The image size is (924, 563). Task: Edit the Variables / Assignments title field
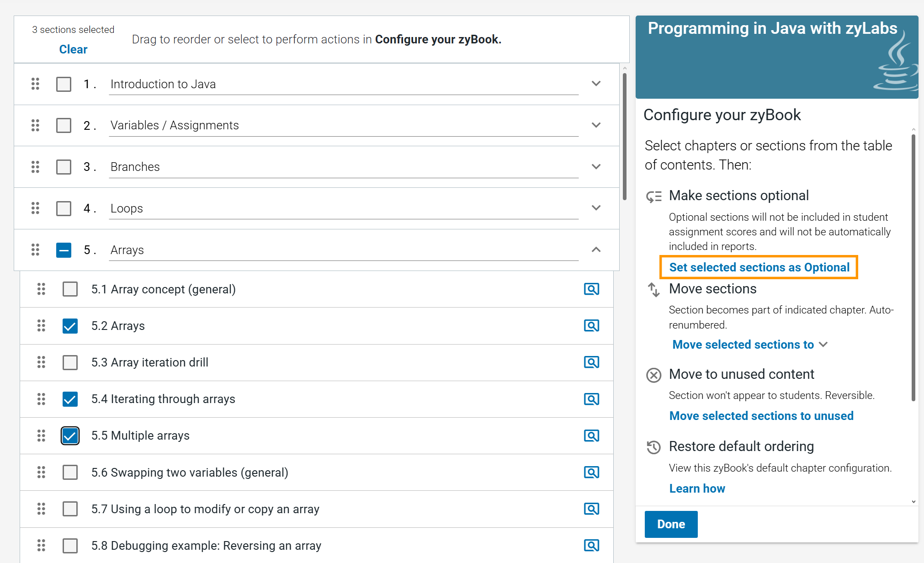coord(344,125)
